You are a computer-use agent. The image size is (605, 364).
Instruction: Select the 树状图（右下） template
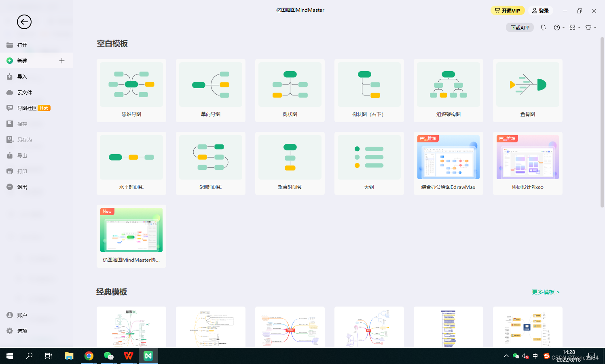pos(369,91)
